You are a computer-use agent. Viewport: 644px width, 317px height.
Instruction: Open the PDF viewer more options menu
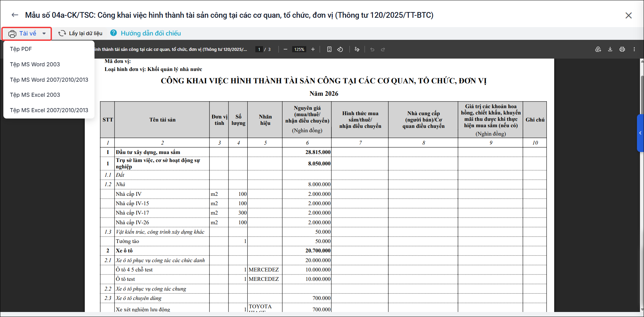pos(634,49)
